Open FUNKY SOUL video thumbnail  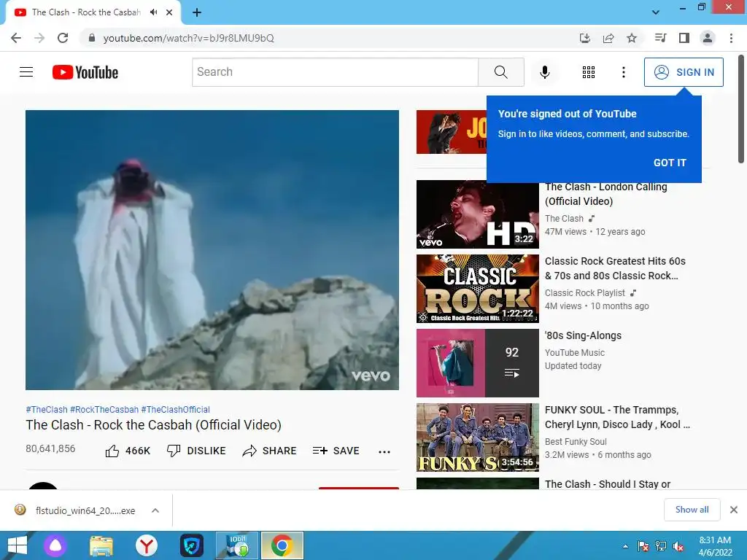(477, 437)
